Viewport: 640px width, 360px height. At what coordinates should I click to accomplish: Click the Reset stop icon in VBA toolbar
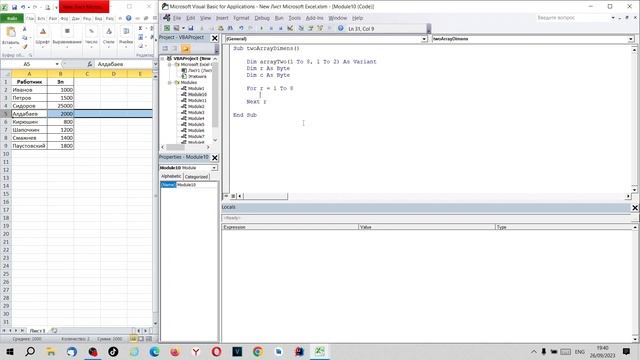pos(280,28)
